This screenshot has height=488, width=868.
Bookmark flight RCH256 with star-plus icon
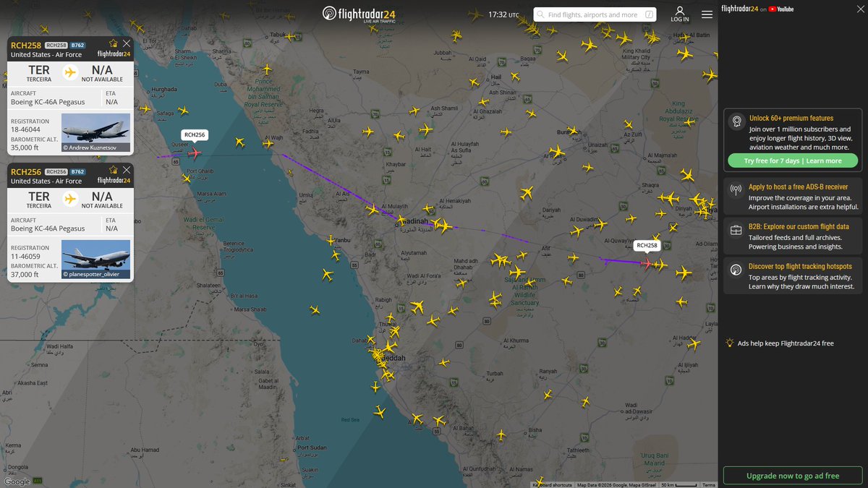point(113,170)
